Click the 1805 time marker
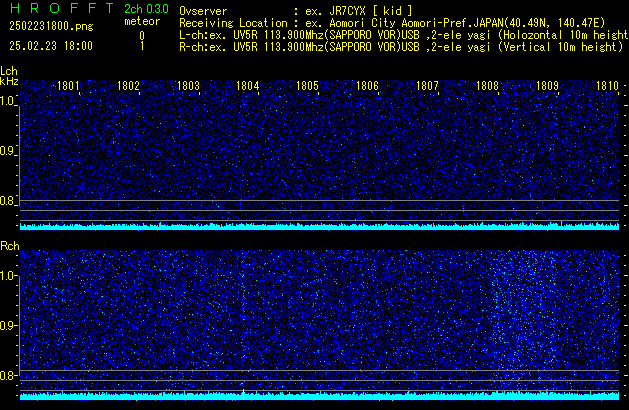 point(308,86)
